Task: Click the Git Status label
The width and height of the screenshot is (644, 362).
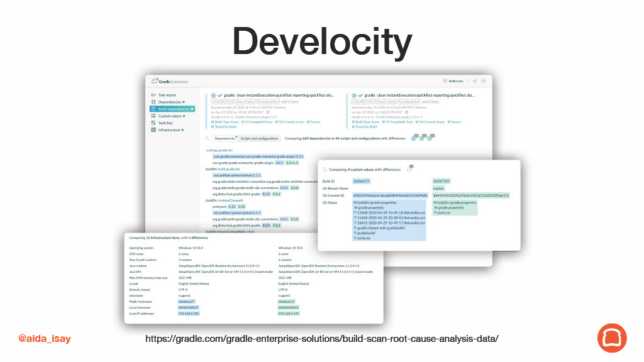Action: (330, 202)
